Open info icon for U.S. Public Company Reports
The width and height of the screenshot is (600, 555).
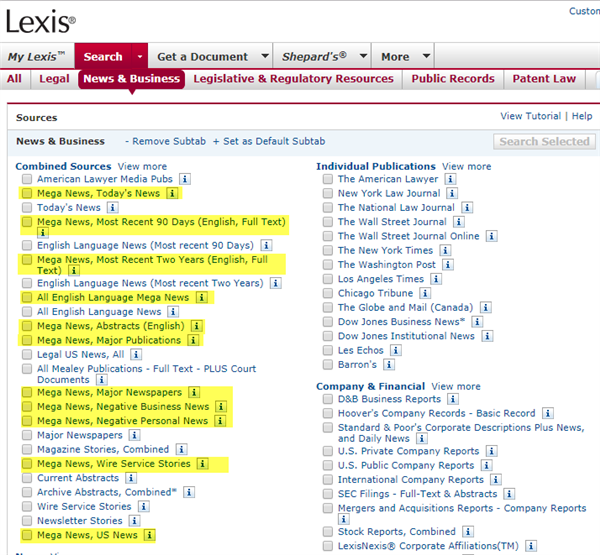487,465
